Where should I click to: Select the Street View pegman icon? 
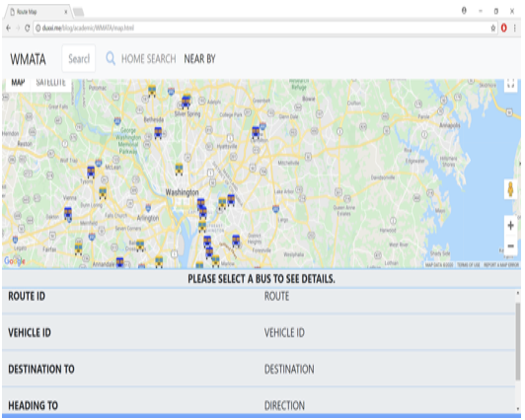pos(510,189)
